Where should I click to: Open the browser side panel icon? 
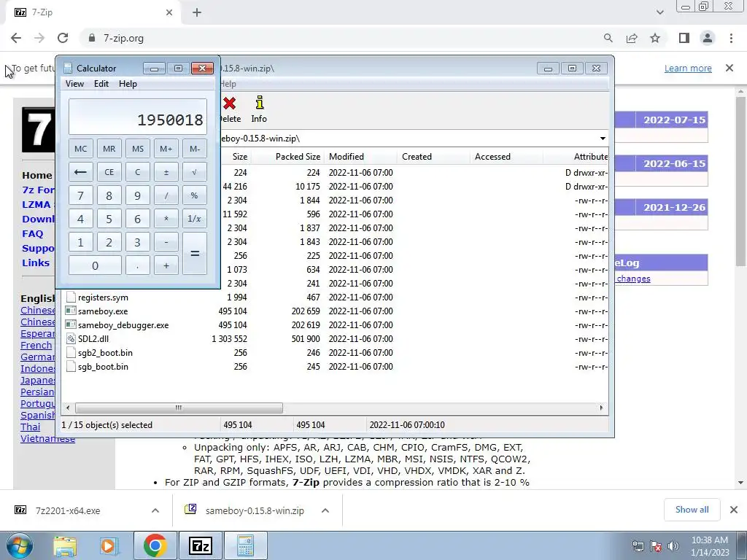coord(684,38)
